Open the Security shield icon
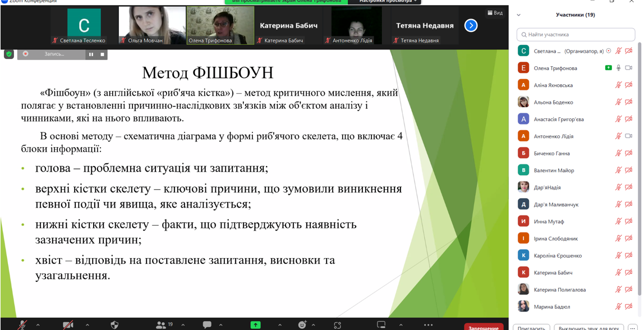Screen dimensions: 644x330 pos(114,325)
